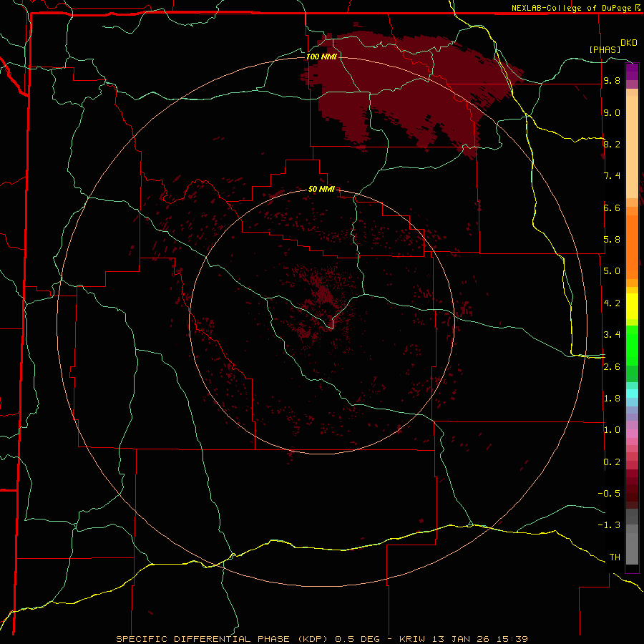
Task: Click the 0.2 value on the color scale
Action: tap(612, 462)
